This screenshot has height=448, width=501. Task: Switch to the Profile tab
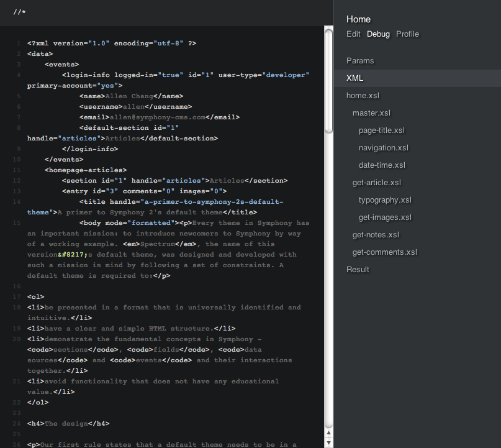407,34
